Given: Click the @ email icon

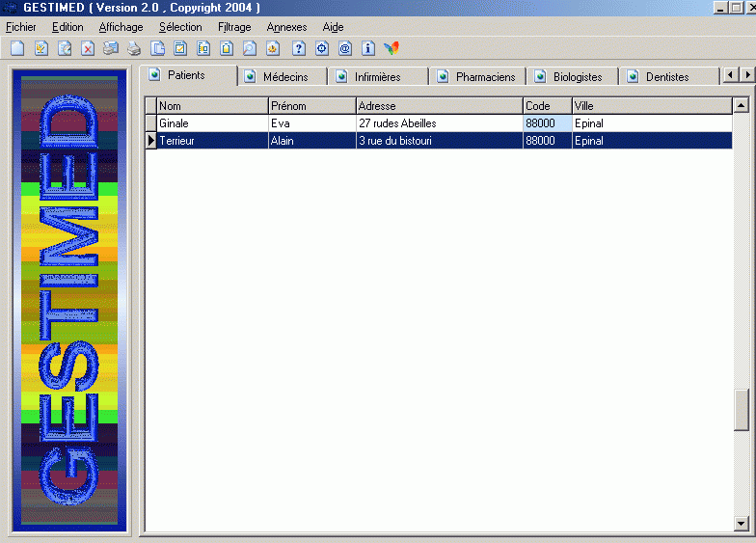Looking at the screenshot, I should tap(345, 48).
